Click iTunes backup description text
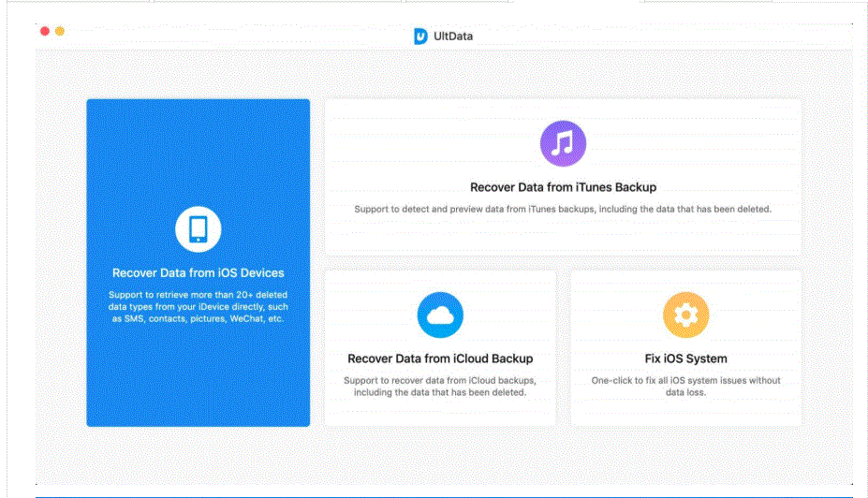 tap(563, 209)
